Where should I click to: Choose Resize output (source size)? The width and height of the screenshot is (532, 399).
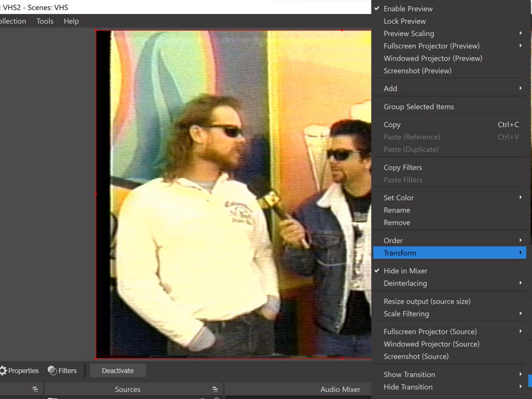pos(427,301)
